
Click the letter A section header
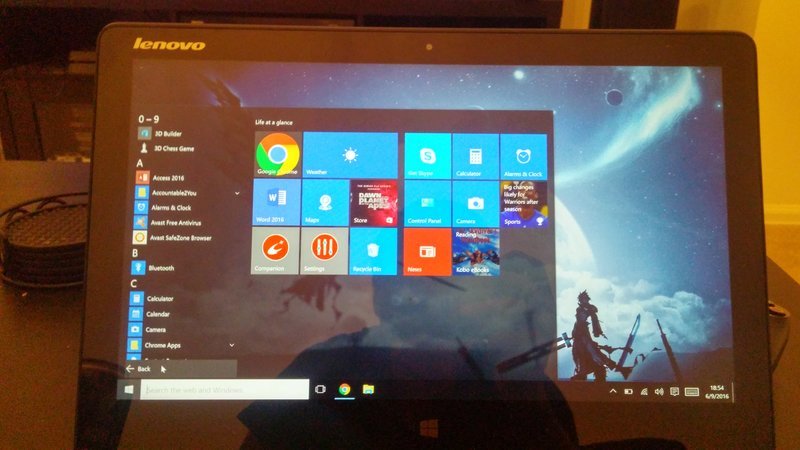[140, 163]
